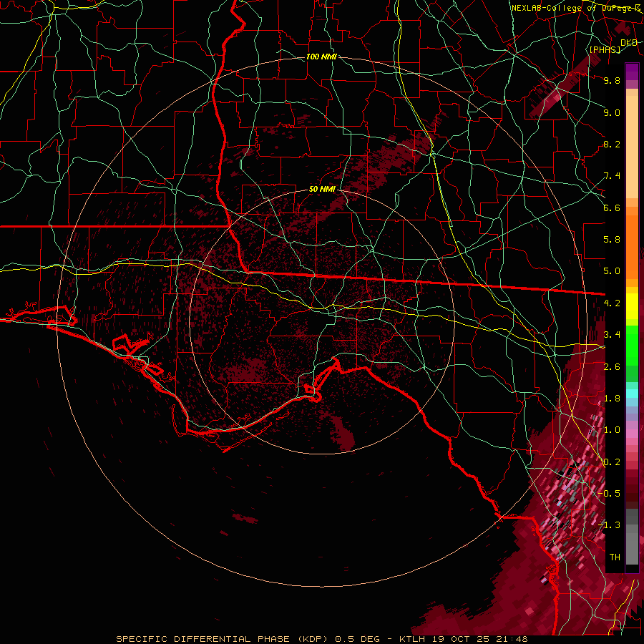Click the -1.3 value on the scale
Image resolution: width=644 pixels, height=644 pixels.
pos(610,525)
